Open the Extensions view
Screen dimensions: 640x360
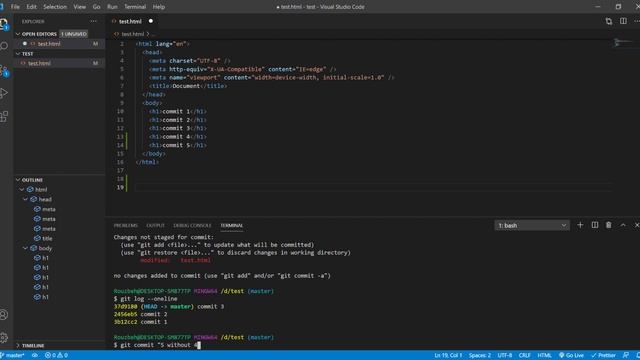4,117
